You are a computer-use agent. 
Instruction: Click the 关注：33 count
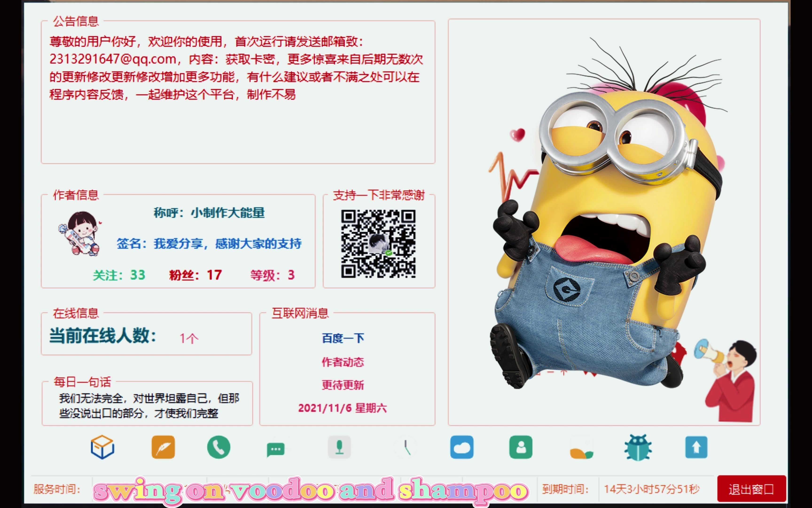[119, 275]
